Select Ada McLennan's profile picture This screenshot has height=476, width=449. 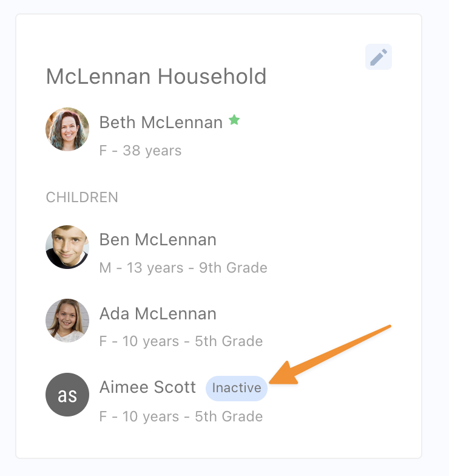coord(67,321)
